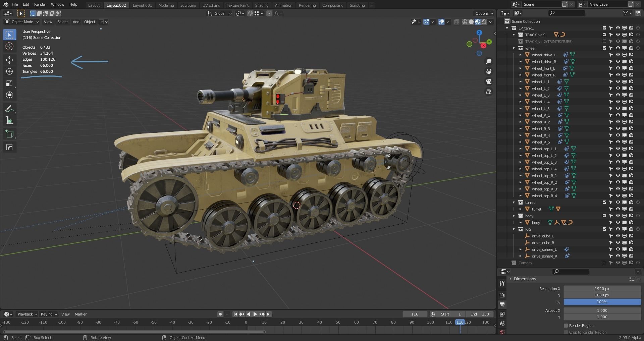Open the Scene properties tab icon

(502, 324)
